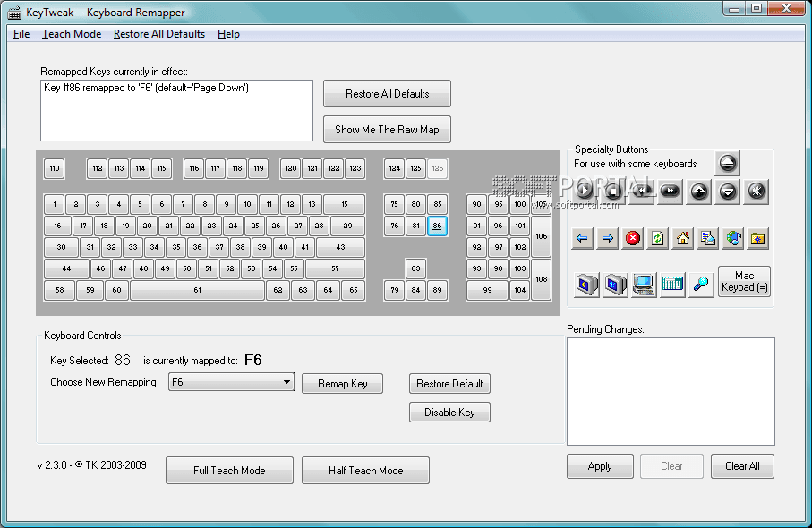Open Restore All Defaults in menu bar

pyautogui.click(x=159, y=34)
